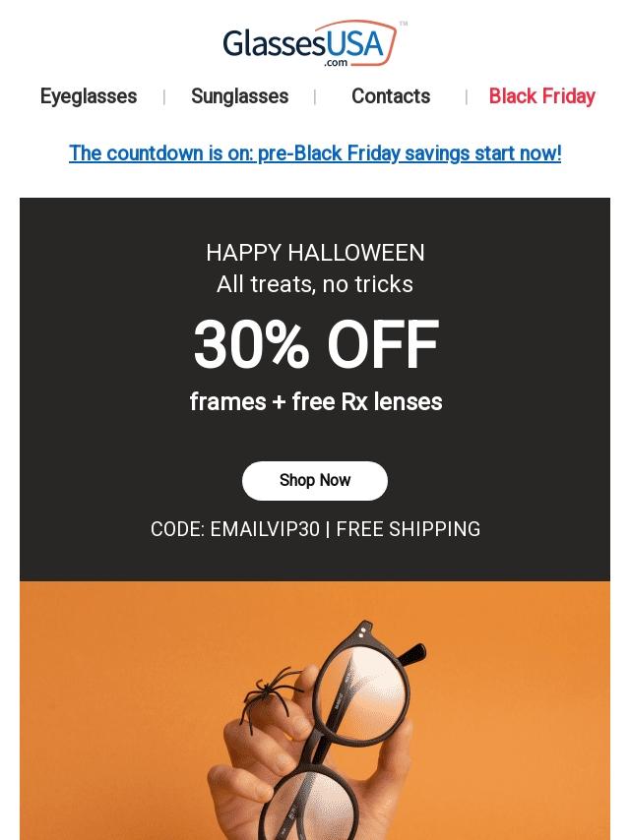Click the HAPPY HALLOWEEN heading
Screen dimensions: 630x840
pyautogui.click(x=315, y=253)
